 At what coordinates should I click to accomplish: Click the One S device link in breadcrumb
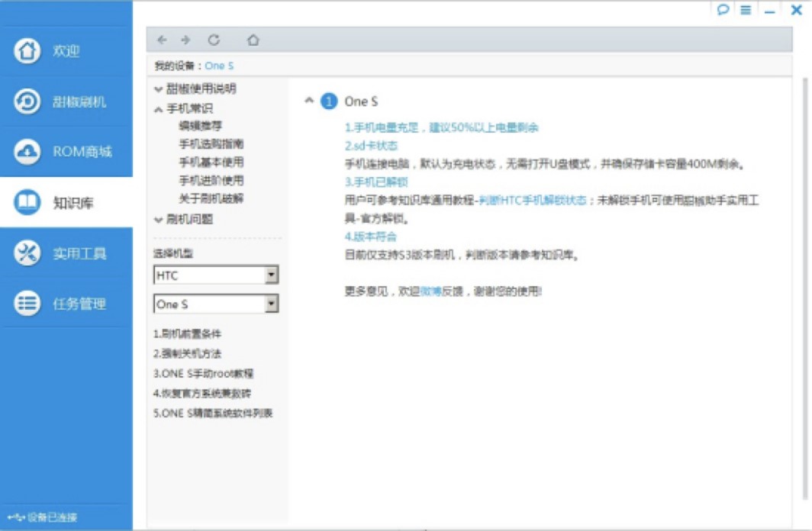pyautogui.click(x=219, y=66)
